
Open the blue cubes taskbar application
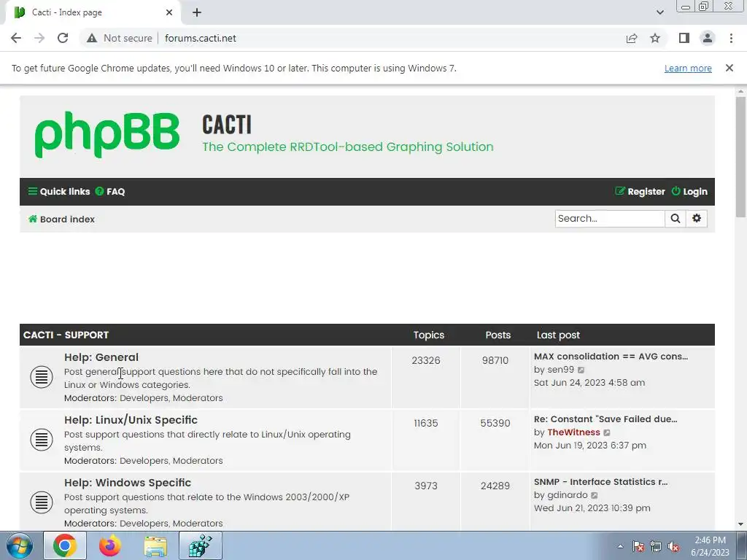tap(200, 545)
